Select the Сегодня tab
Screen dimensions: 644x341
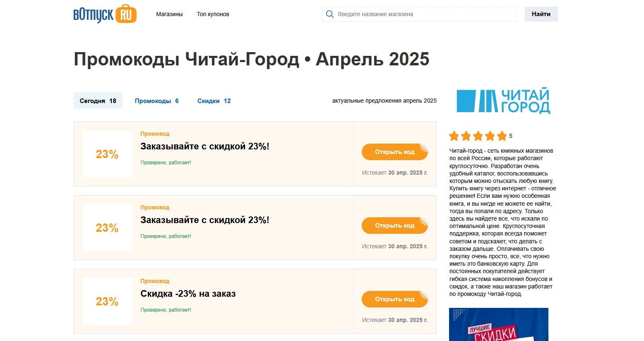(x=98, y=101)
